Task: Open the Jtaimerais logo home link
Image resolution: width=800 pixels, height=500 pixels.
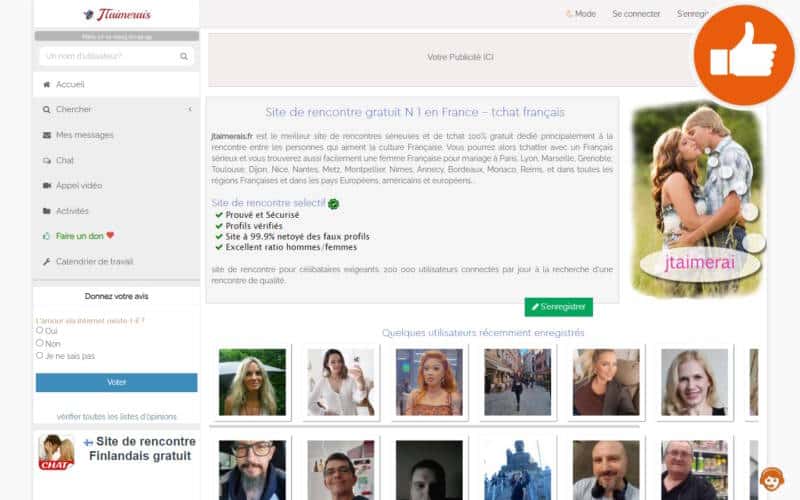Action: coord(117,14)
